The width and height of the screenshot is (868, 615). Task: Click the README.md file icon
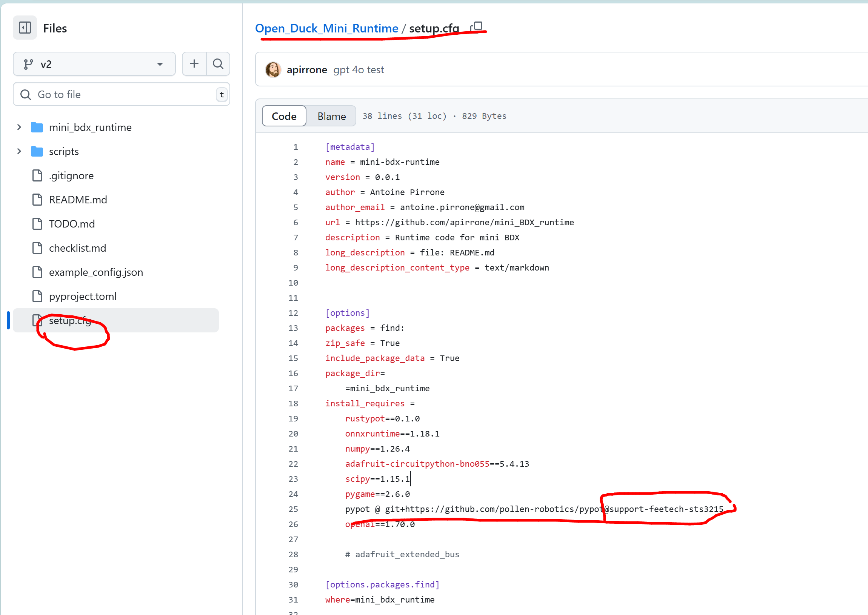coord(37,200)
